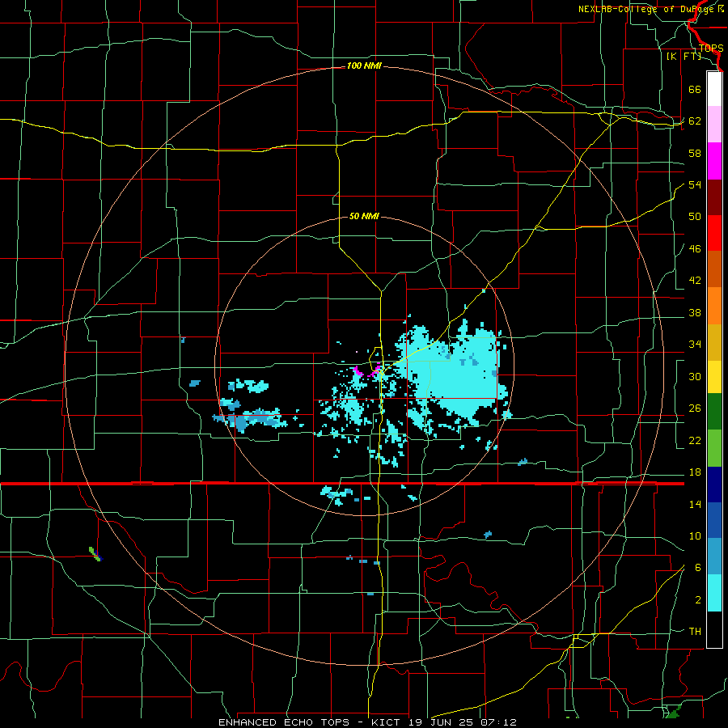The width and height of the screenshot is (728, 728).
Task: Click the dark green echo at bottom right corner
Action: (x=673, y=711)
